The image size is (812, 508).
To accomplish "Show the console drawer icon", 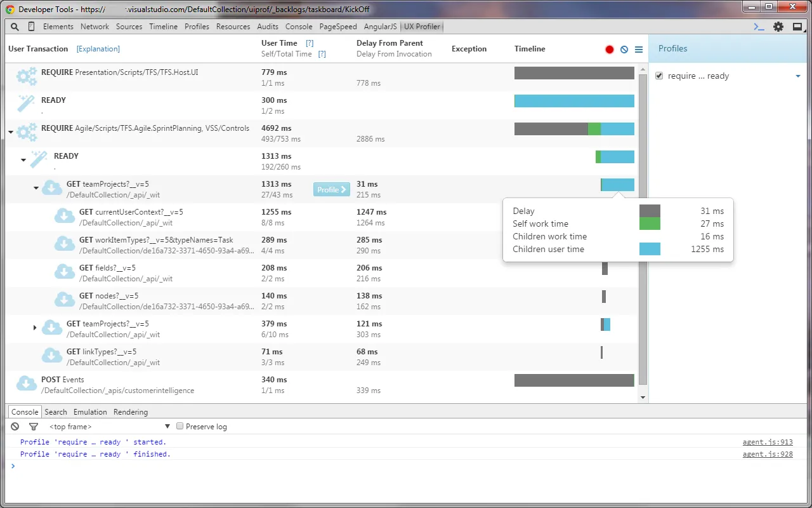I will (759, 27).
